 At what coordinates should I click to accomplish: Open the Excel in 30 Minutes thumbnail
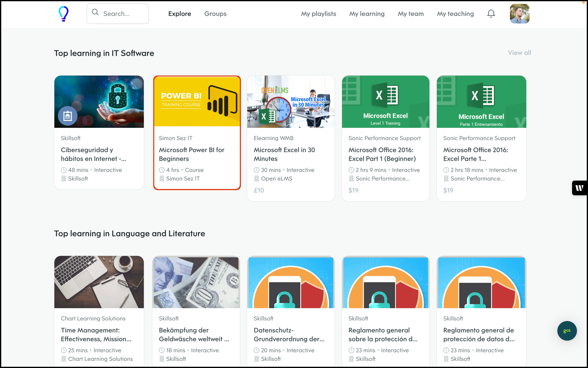(x=291, y=102)
